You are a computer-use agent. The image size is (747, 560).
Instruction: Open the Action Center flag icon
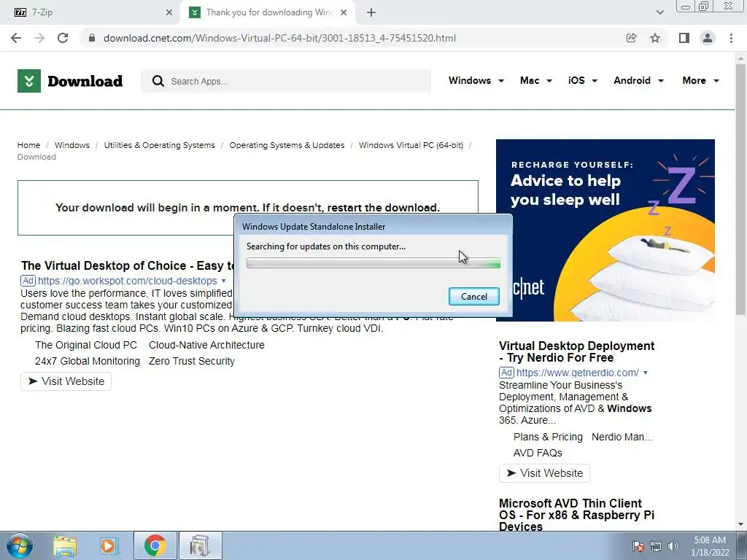click(638, 546)
